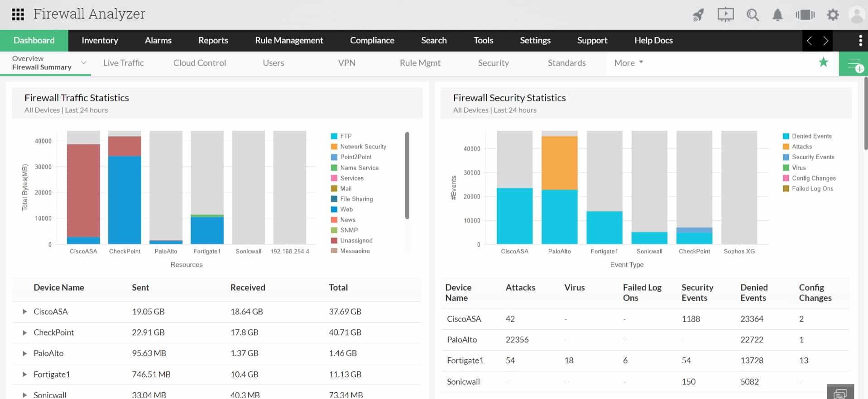Expand the CiscoASA traffic row
This screenshot has height=399, width=868.
(x=24, y=312)
